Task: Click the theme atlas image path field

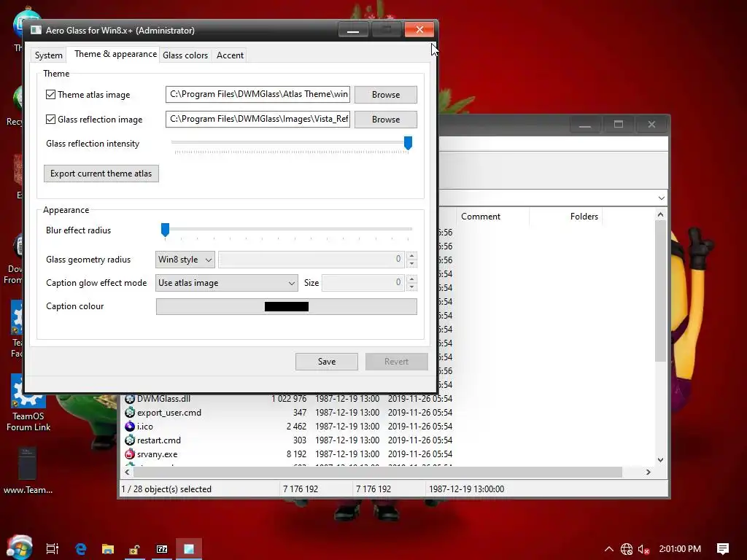Action: (258, 94)
